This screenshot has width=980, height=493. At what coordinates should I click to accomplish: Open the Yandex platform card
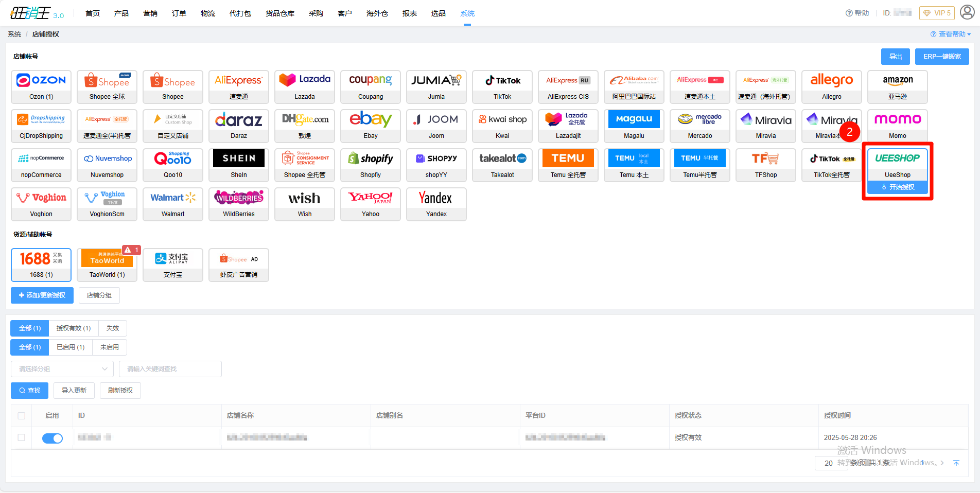[436, 204]
